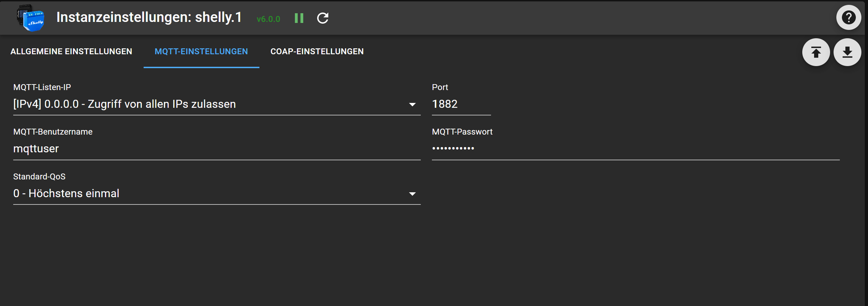Click the 'MQTT-Benutzername' field label
This screenshot has width=868, height=306.
53,132
